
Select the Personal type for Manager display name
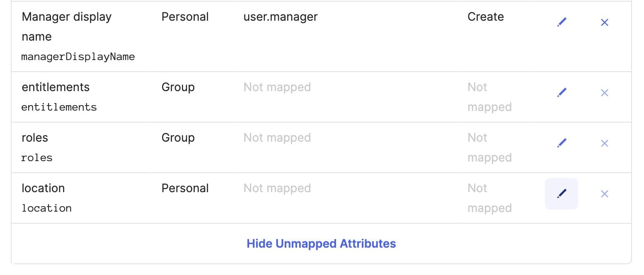click(185, 17)
